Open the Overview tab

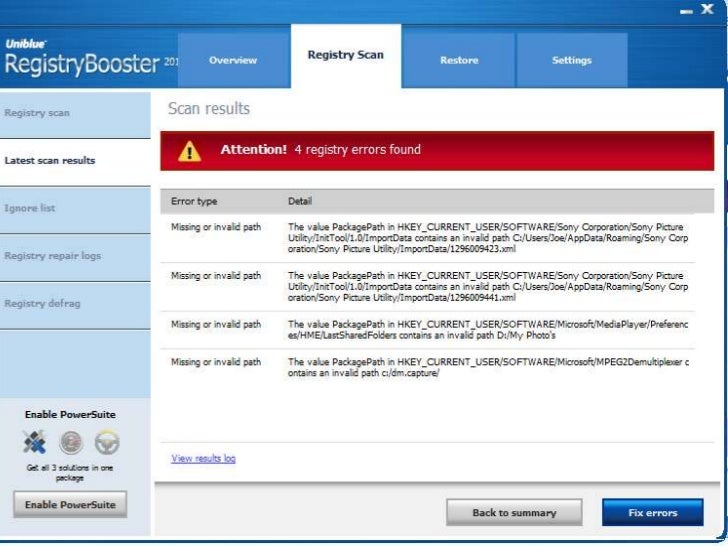pyautogui.click(x=234, y=60)
